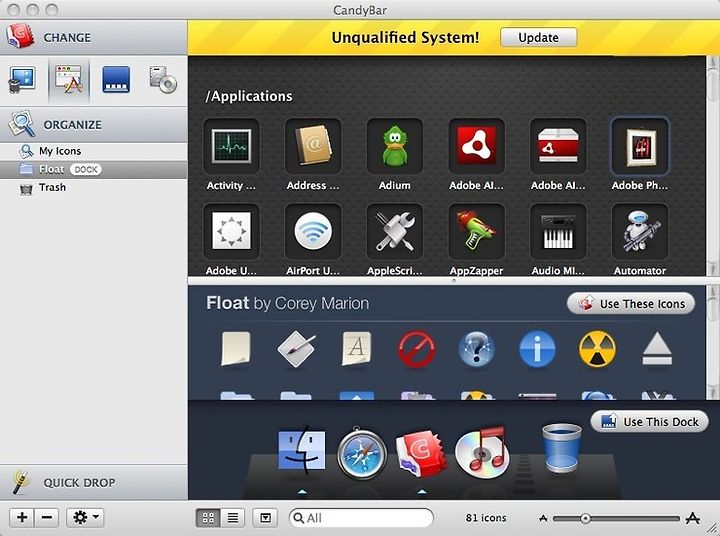Select the red prohibited sign icon
This screenshot has width=720, height=536.
click(x=416, y=349)
